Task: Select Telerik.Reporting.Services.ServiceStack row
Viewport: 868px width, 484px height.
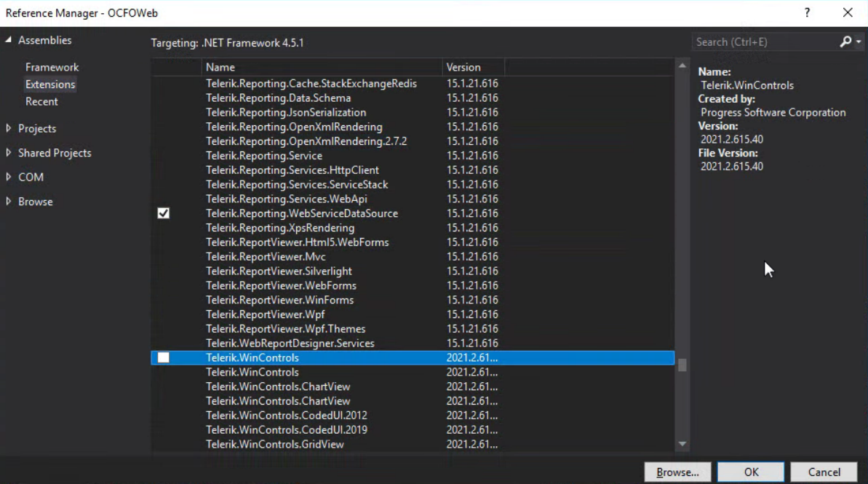Action: [413, 184]
